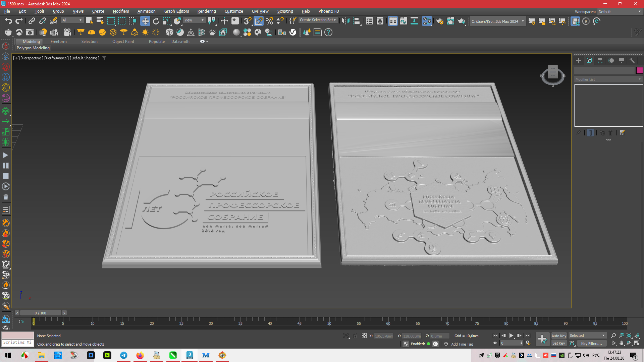Click the Undo arrow in main toolbar
Viewport: 644px width, 362px height.
pos(8,21)
